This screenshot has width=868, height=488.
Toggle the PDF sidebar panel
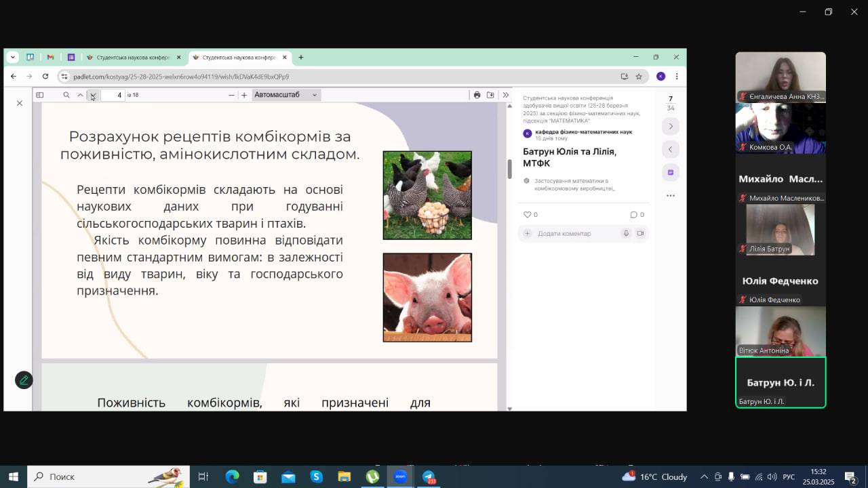tap(40, 95)
